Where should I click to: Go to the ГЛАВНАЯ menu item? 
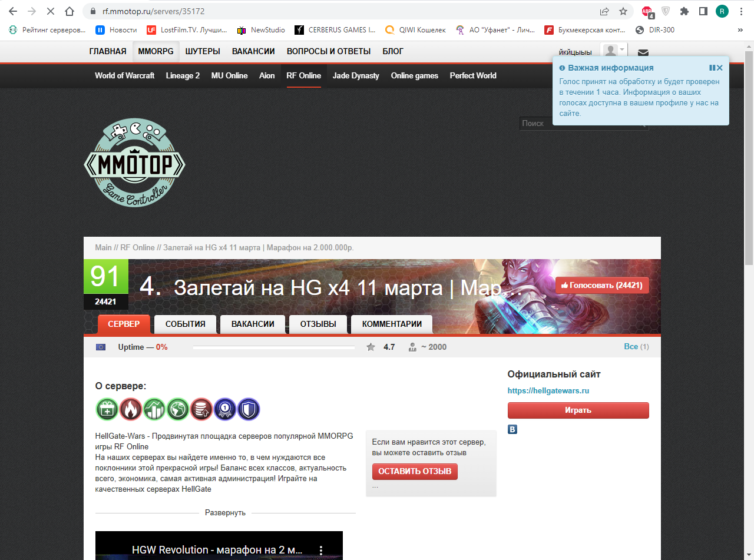click(108, 52)
